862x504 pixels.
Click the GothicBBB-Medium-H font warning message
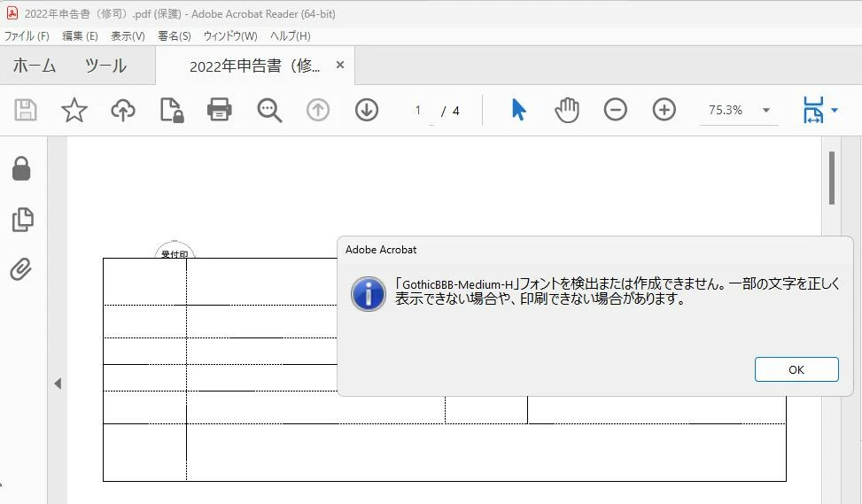617,291
